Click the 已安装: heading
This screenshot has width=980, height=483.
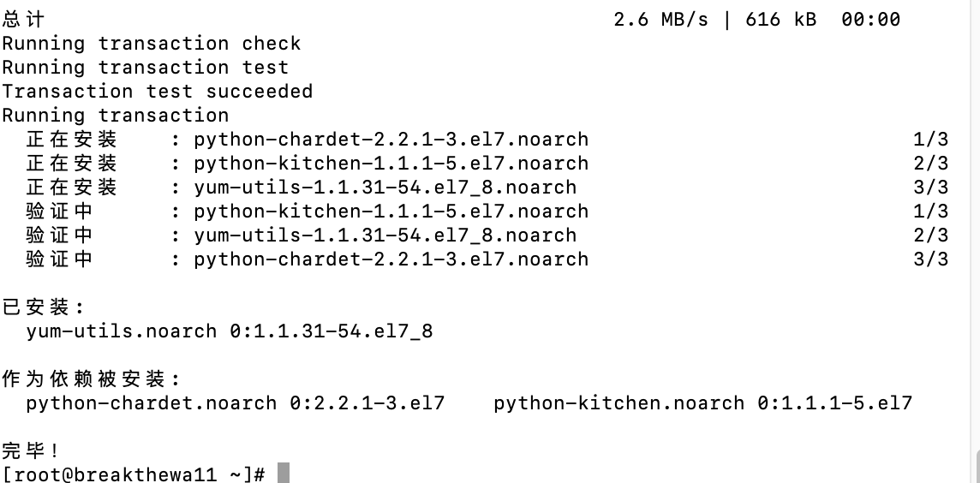pos(44,307)
